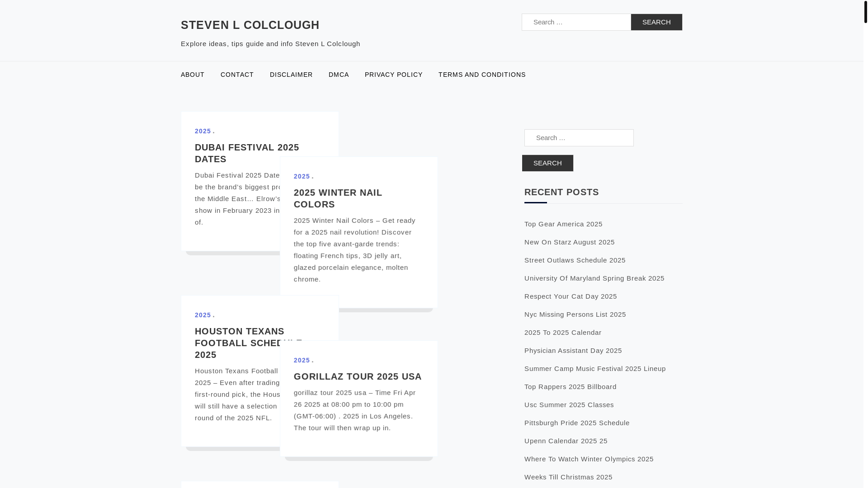Screen dimensions: 868x488
Task: Open Weeks Till Christmas 2025 link
Action: (568, 477)
